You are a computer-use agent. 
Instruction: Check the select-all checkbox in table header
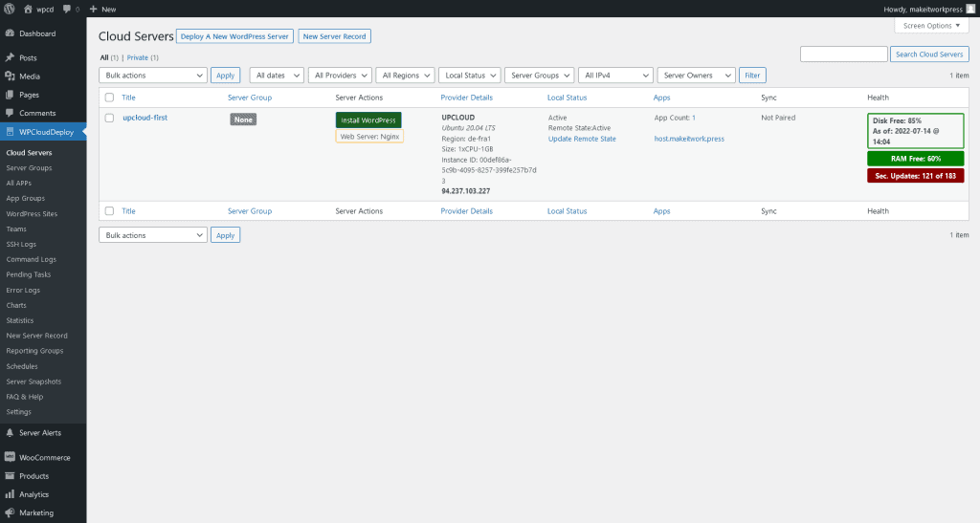109,98
